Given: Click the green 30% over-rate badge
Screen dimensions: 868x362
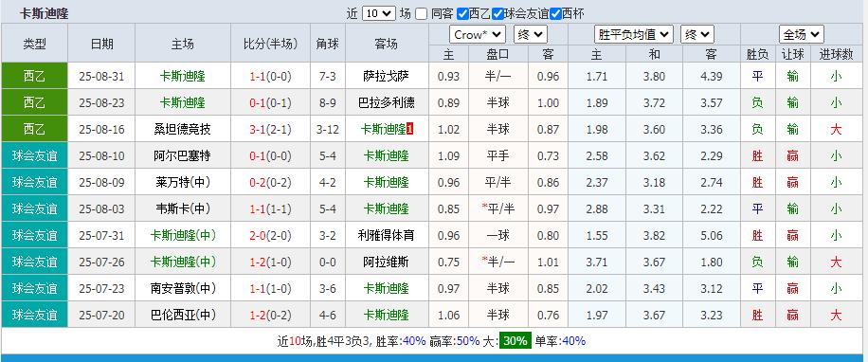Looking at the screenshot, I should 515,340.
